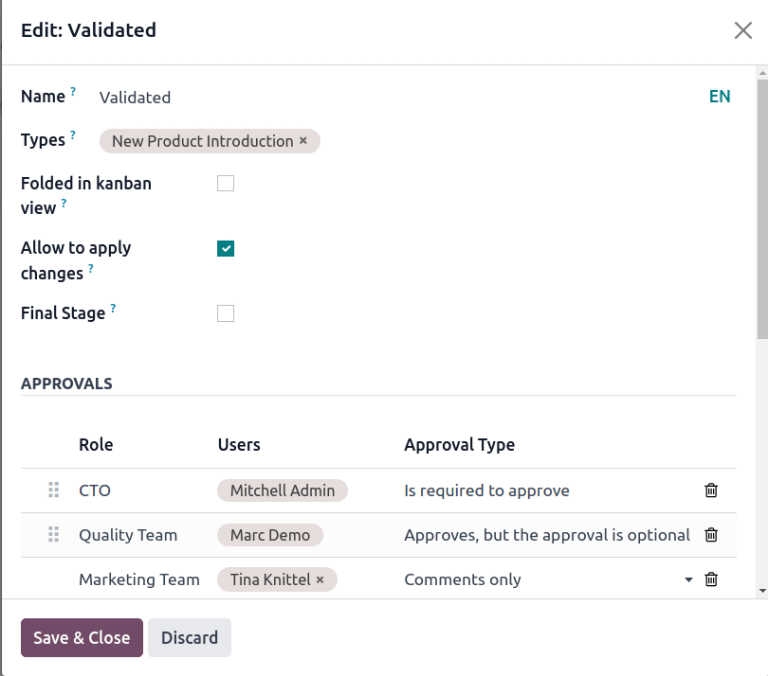Click the Approval Type column header
This screenshot has height=676, width=768.
pyautogui.click(x=459, y=444)
